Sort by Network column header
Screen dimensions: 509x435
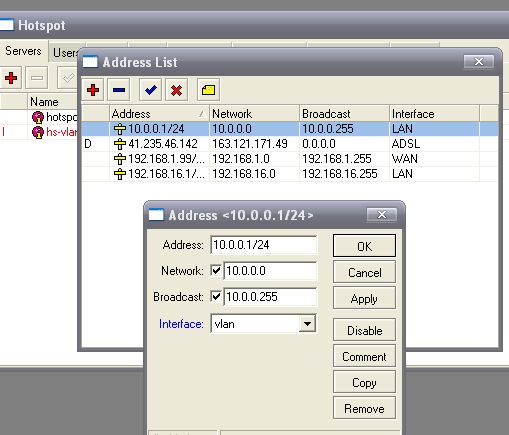[x=254, y=114]
